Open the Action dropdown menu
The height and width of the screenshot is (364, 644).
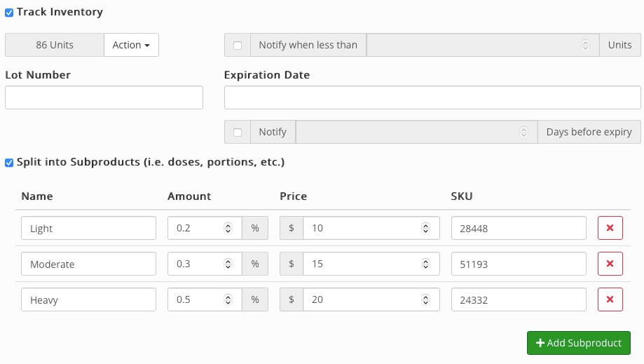[x=131, y=45]
